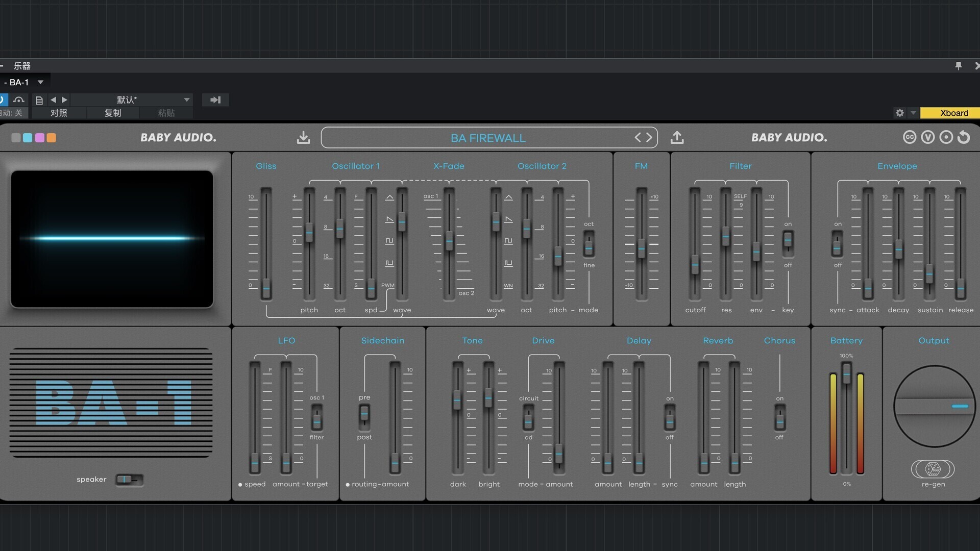The height and width of the screenshot is (551, 980).
Task: Toggle Drive circuit/od mode switch
Action: 528,417
